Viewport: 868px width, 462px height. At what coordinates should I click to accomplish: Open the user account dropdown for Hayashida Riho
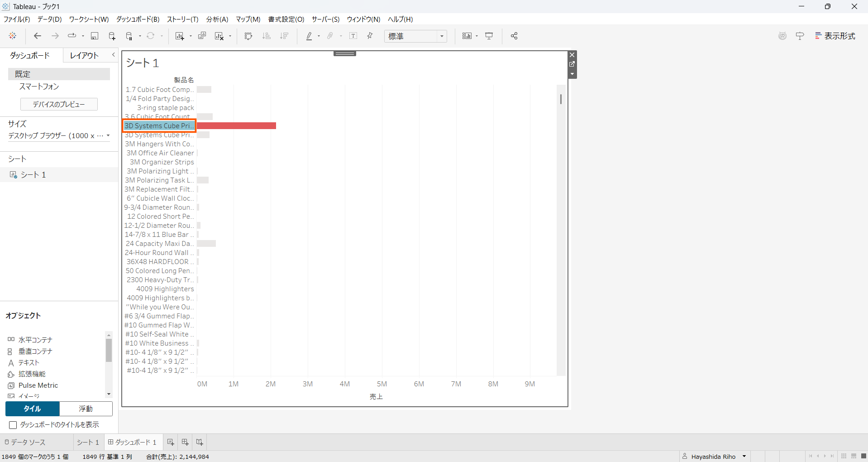(x=744, y=457)
